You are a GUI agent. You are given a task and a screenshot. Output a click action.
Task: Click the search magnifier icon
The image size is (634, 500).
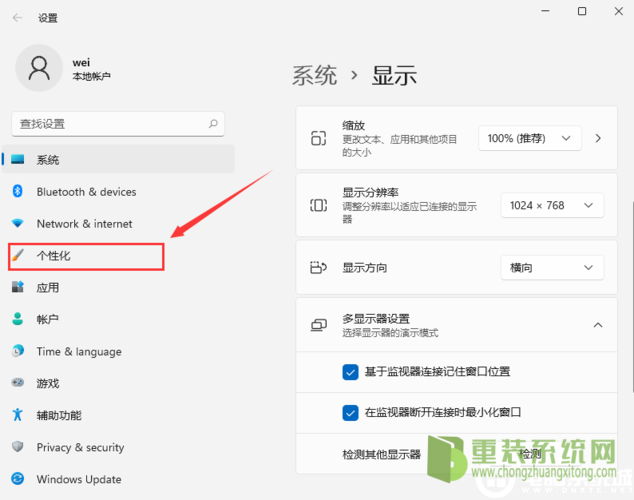click(213, 124)
